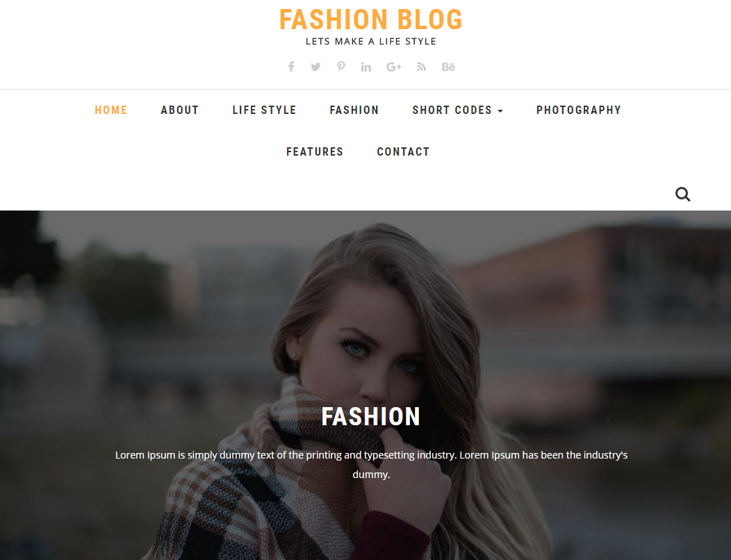Open the About page in navigation
731x560 pixels.
[180, 110]
